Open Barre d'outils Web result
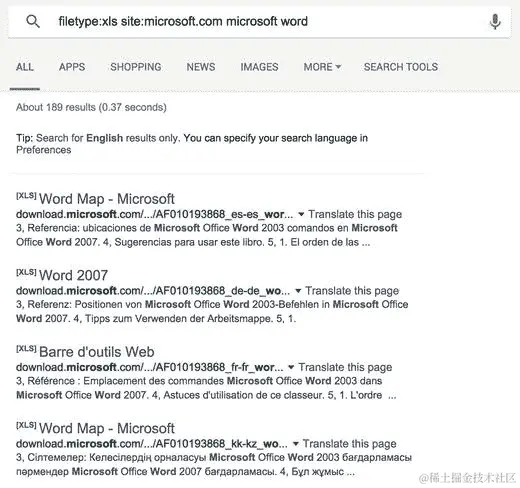 97,352
